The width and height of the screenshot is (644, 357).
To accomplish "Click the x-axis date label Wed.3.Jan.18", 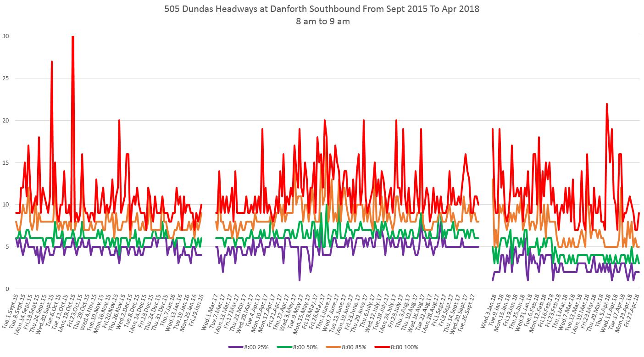I will (x=487, y=311).
